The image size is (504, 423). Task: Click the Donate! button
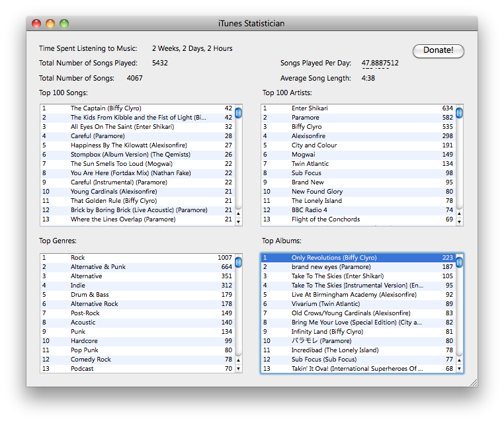click(x=438, y=51)
